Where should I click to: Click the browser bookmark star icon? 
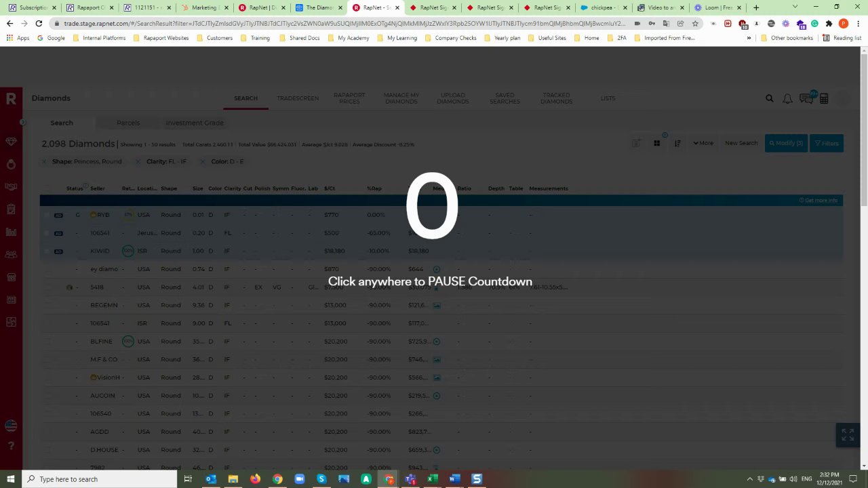(695, 23)
